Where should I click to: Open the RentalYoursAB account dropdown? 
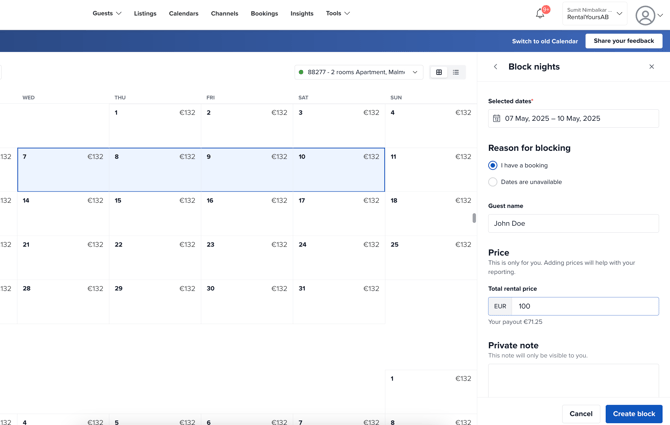(x=594, y=14)
